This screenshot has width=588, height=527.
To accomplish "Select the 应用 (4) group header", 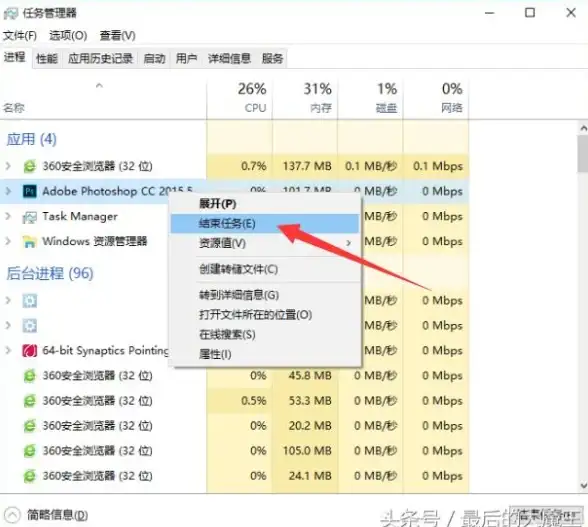I will [x=32, y=140].
